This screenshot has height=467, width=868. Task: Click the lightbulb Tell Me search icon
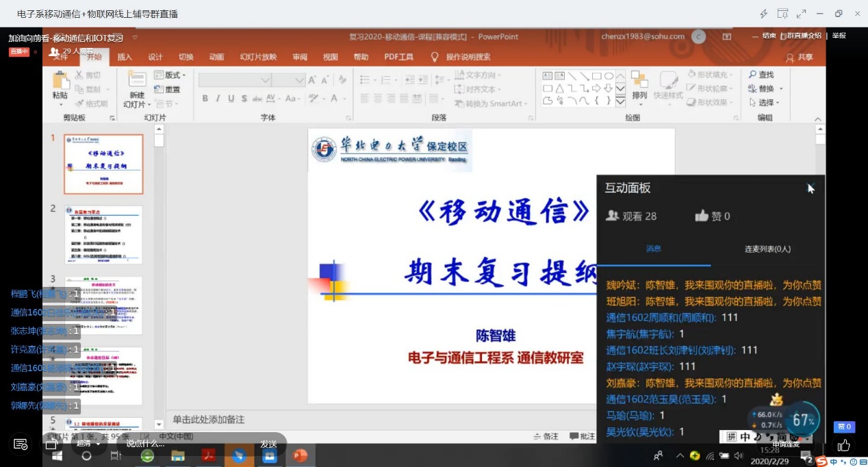(x=434, y=57)
